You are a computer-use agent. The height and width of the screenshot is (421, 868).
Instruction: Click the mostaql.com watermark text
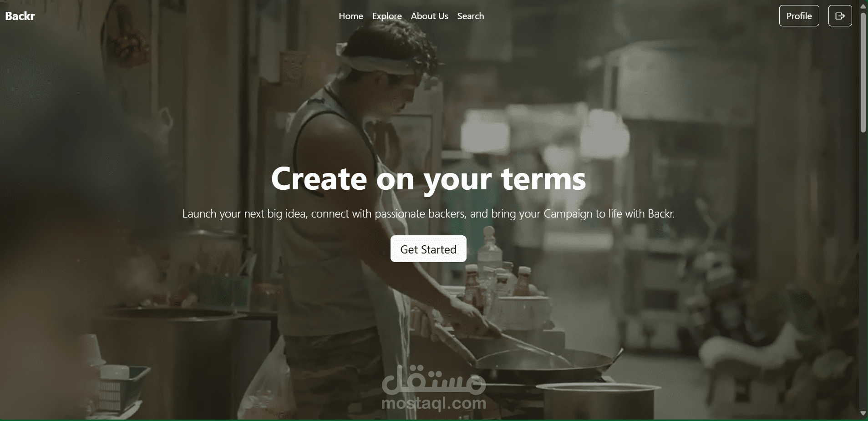coord(434,403)
